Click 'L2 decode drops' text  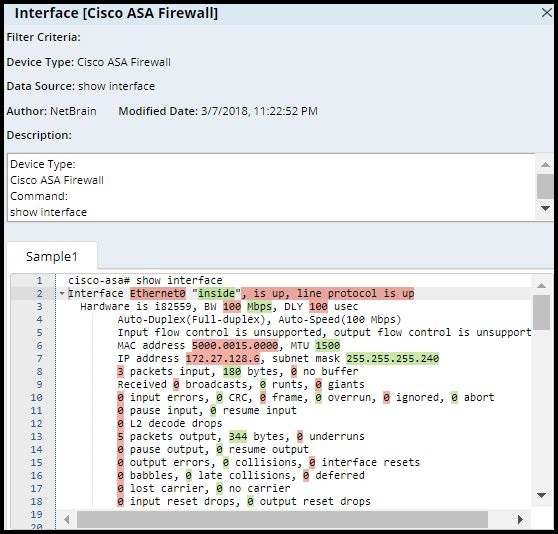tap(176, 423)
